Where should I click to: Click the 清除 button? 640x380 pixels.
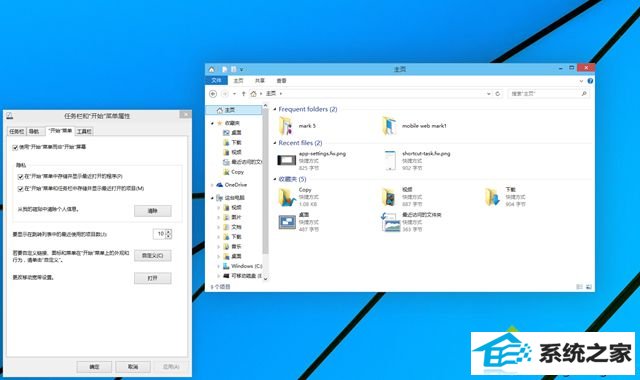(153, 211)
